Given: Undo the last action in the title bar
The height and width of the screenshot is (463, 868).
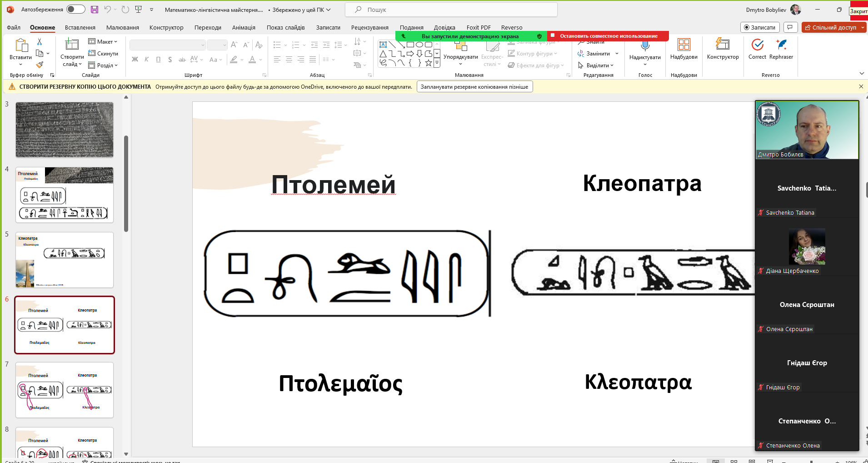Looking at the screenshot, I should pos(107,10).
